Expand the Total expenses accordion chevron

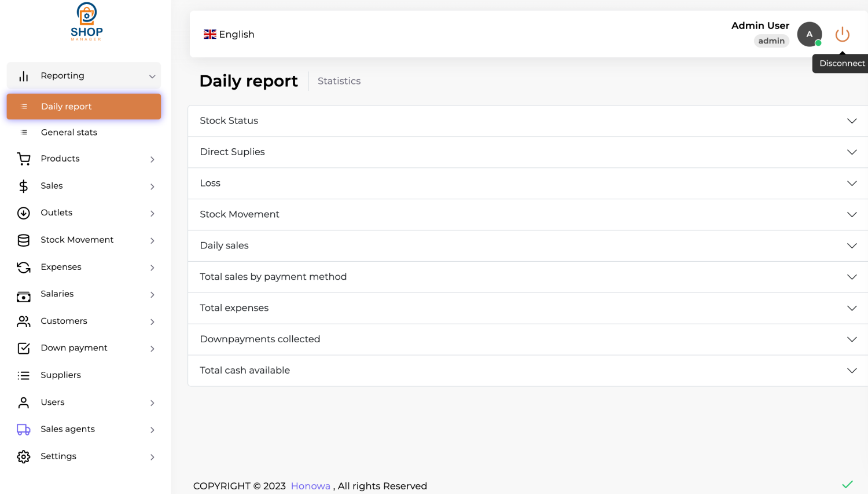pyautogui.click(x=852, y=308)
